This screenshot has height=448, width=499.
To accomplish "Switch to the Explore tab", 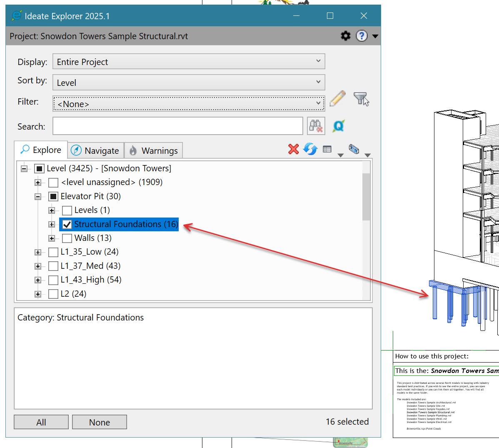I will [x=41, y=150].
